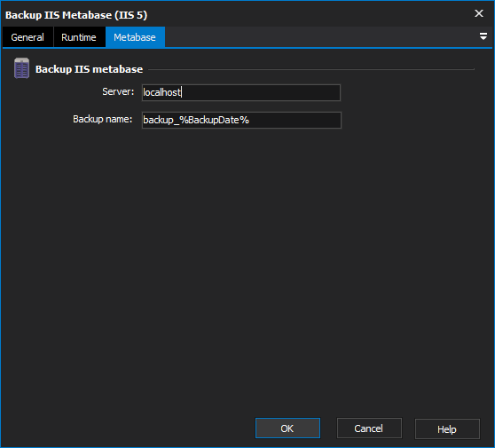Focus the Backup name text box
Viewport: 495px width, 448px height.
coord(241,120)
